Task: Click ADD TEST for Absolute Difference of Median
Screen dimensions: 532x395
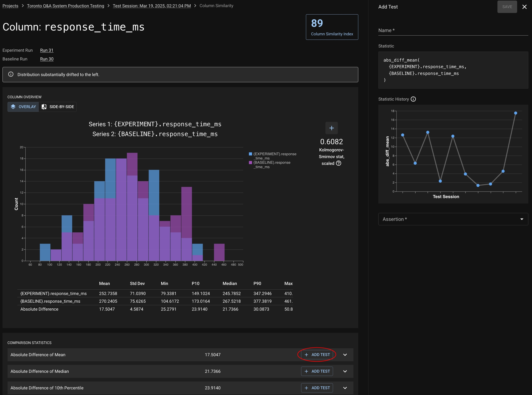Action: (x=317, y=371)
